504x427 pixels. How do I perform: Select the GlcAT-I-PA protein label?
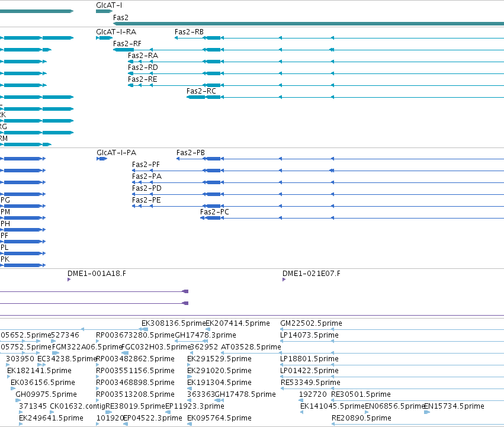116,153
